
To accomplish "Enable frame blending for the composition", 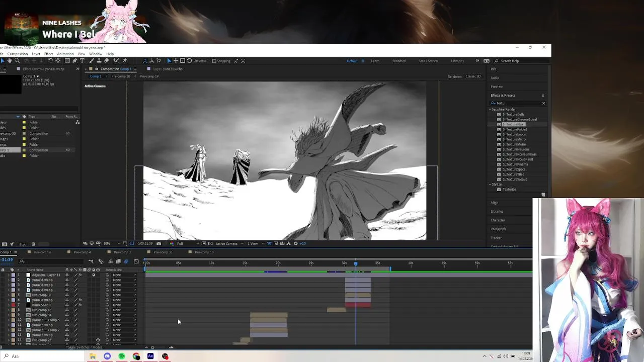I will click(118, 261).
